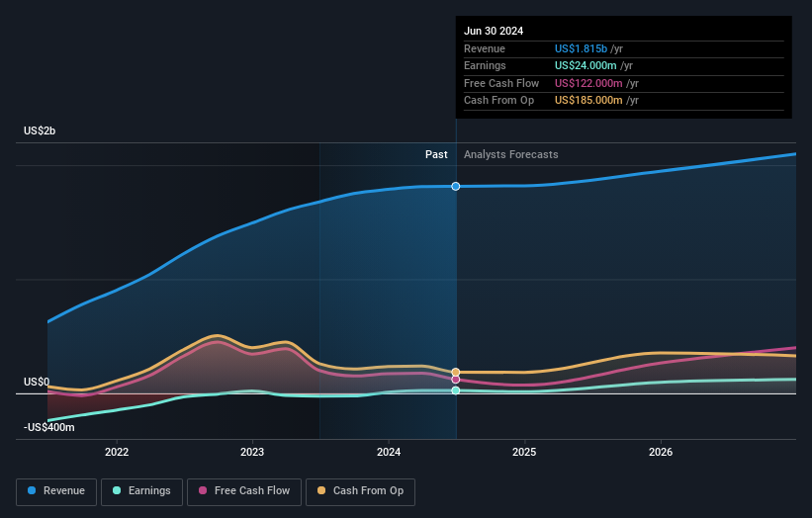Click the teal Earnings data point
Viewport: 812px width, 518px height.
pyautogui.click(x=455, y=390)
